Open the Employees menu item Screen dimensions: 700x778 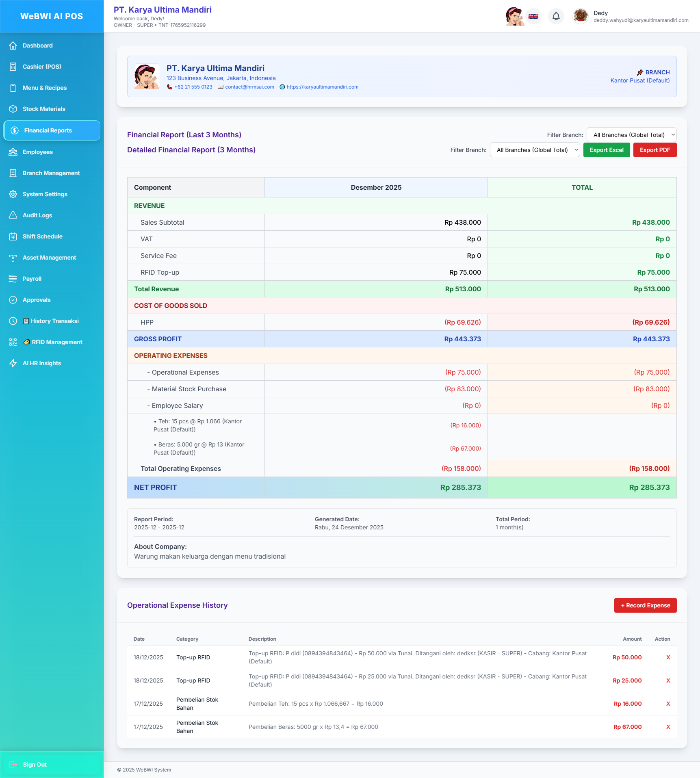(37, 152)
